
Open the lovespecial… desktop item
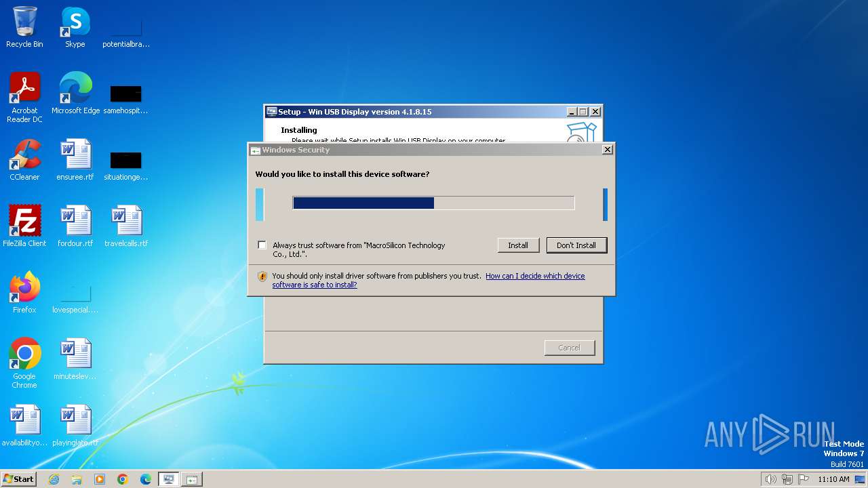(x=75, y=298)
